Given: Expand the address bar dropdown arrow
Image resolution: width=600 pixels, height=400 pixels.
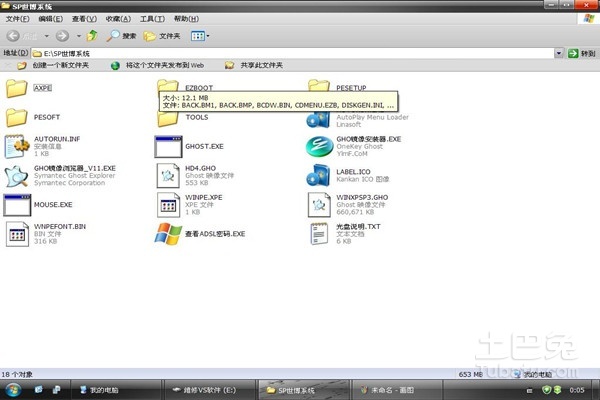Looking at the screenshot, I should tap(557, 52).
